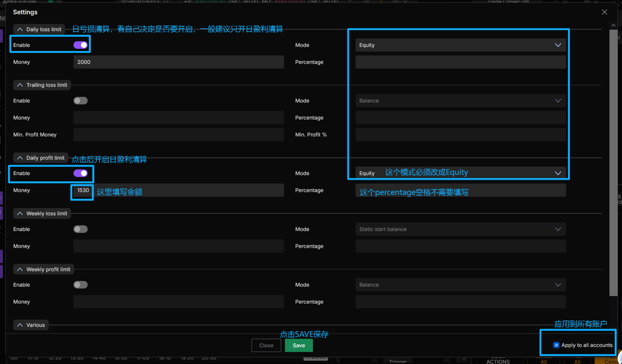Collapse the Daily profit limit section
Viewport: 622px width, 364px height.
click(20, 158)
